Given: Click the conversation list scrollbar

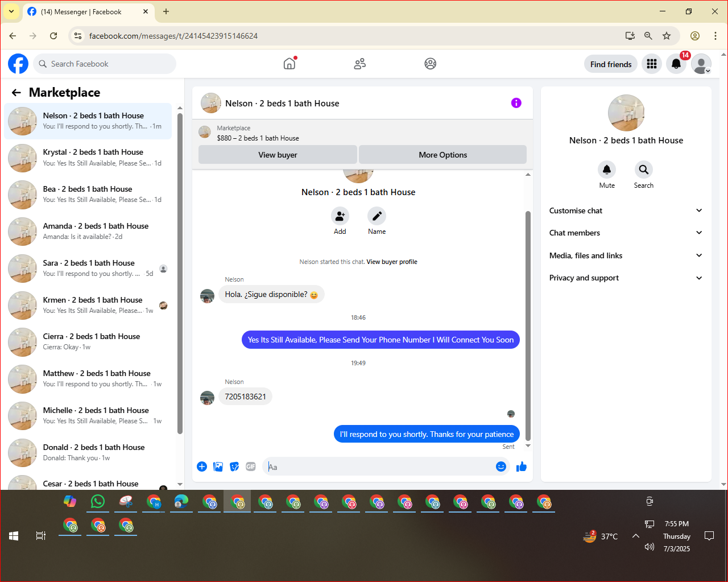Looking at the screenshot, I should coord(180,273).
